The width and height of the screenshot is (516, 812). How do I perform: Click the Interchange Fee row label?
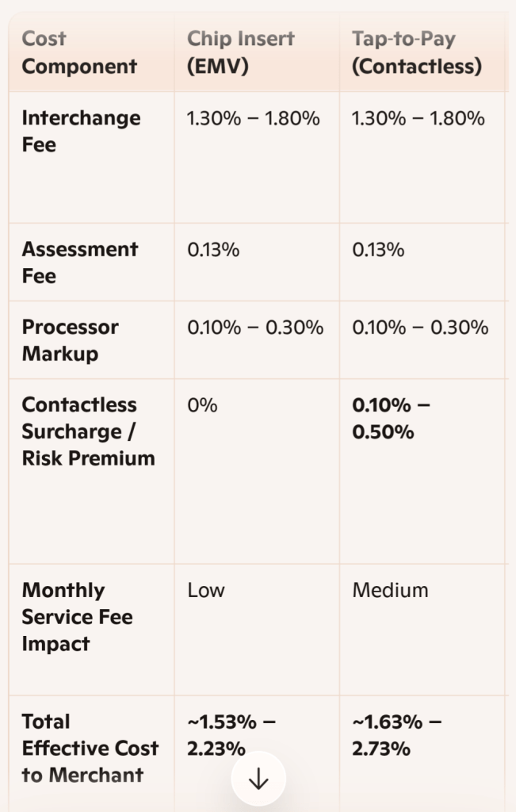[x=81, y=132]
